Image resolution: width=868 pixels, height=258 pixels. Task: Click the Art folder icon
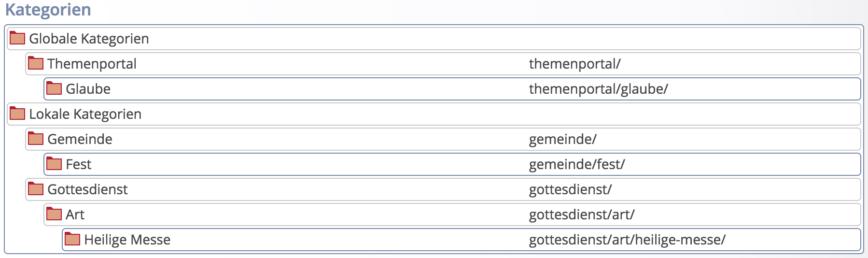(54, 214)
